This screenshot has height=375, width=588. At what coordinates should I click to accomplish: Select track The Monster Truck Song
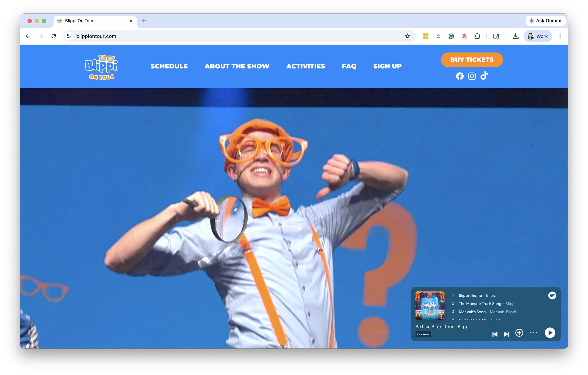click(x=480, y=304)
